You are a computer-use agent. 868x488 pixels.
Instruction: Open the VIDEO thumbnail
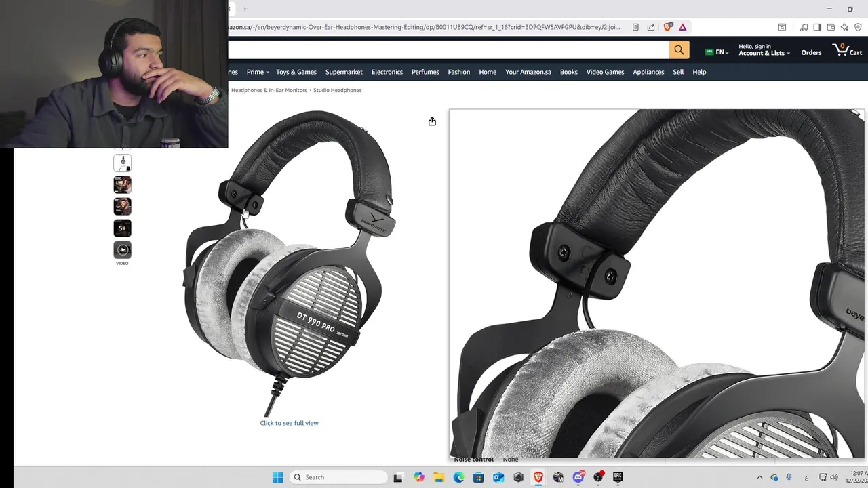click(122, 250)
